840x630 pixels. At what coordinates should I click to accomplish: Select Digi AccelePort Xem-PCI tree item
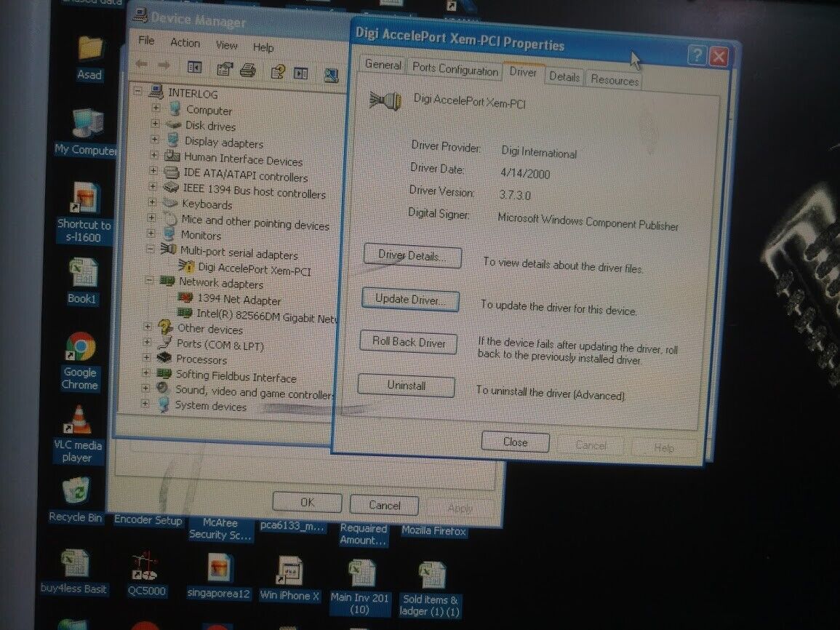254,268
